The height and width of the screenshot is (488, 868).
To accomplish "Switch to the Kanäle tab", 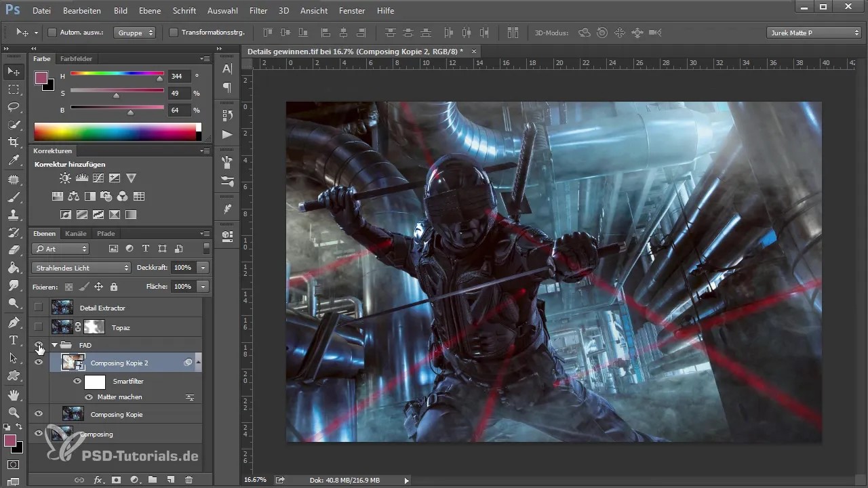I will pos(76,234).
